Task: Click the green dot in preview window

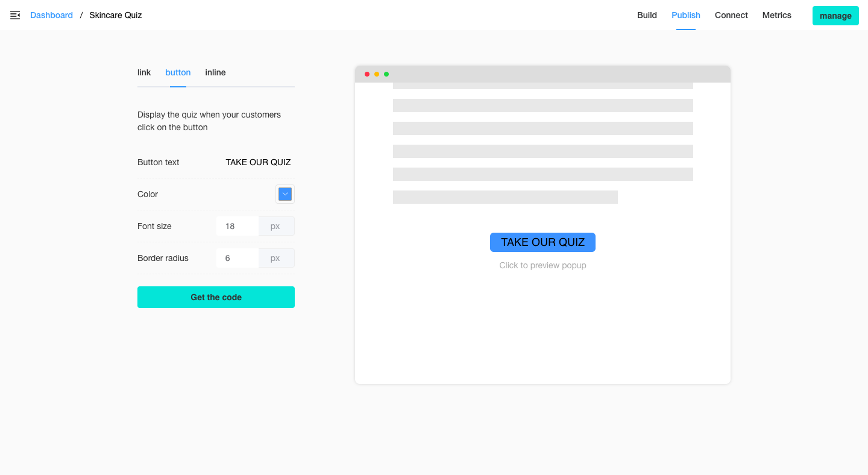Action: tap(386, 74)
